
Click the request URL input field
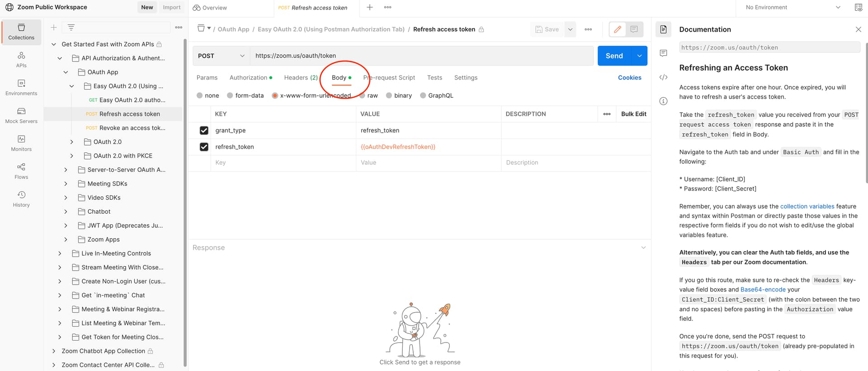pyautogui.click(x=422, y=56)
